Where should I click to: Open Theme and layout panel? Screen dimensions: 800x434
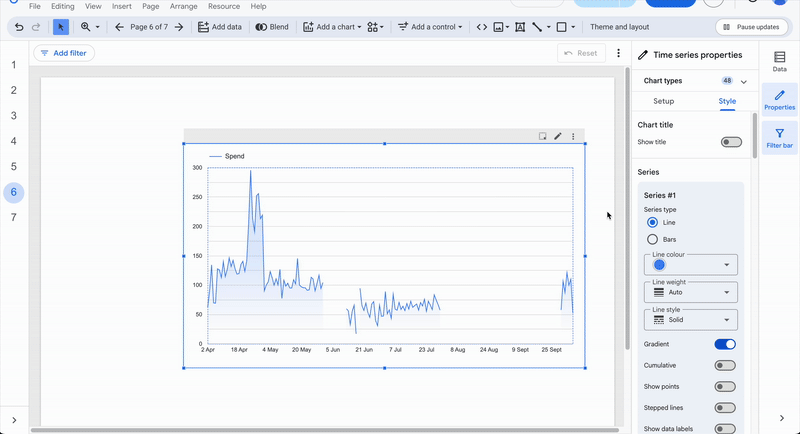[619, 27]
